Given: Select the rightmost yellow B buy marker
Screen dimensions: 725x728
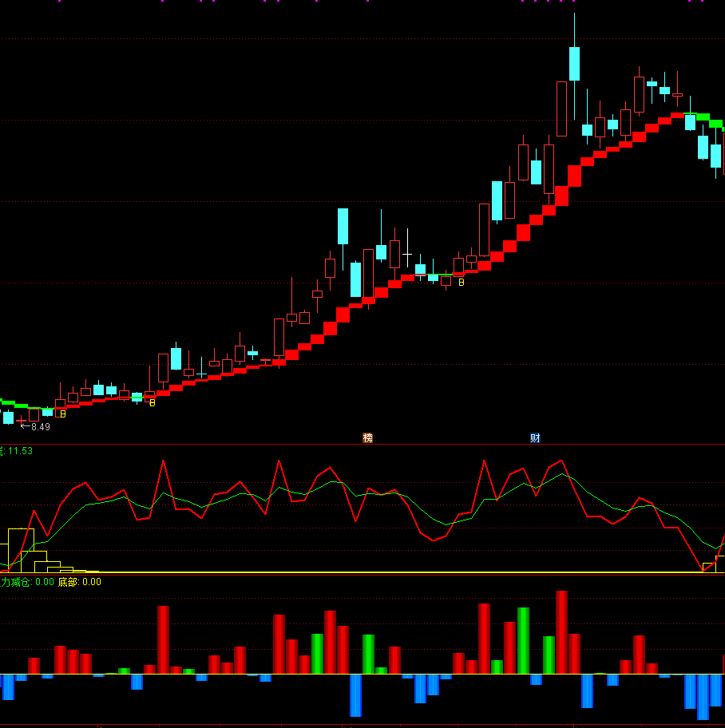Looking at the screenshot, I should click(461, 283).
